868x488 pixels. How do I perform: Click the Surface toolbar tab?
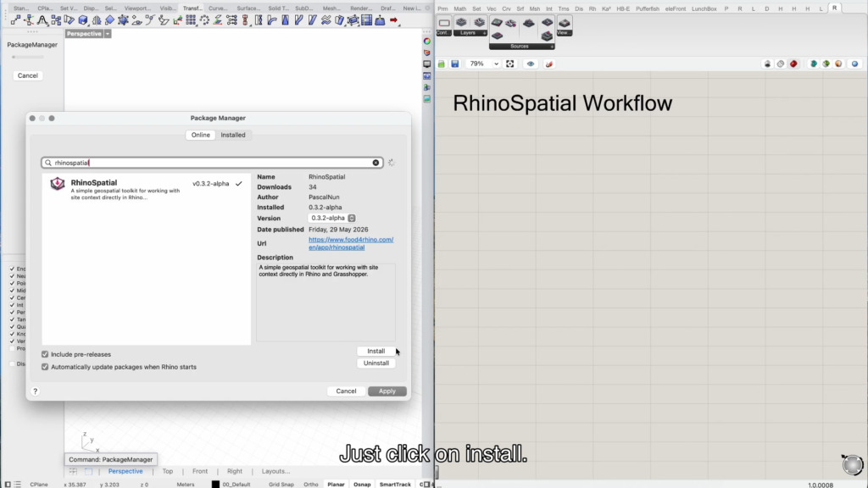[x=248, y=8]
